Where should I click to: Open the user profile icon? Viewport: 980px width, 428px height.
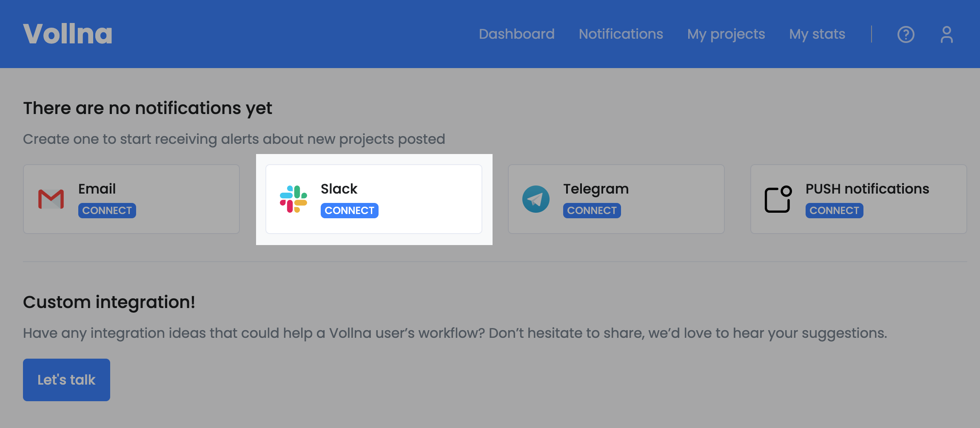(946, 34)
